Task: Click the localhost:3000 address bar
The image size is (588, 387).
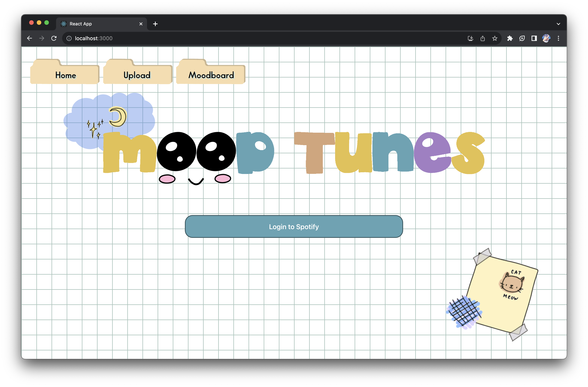Action: point(247,38)
